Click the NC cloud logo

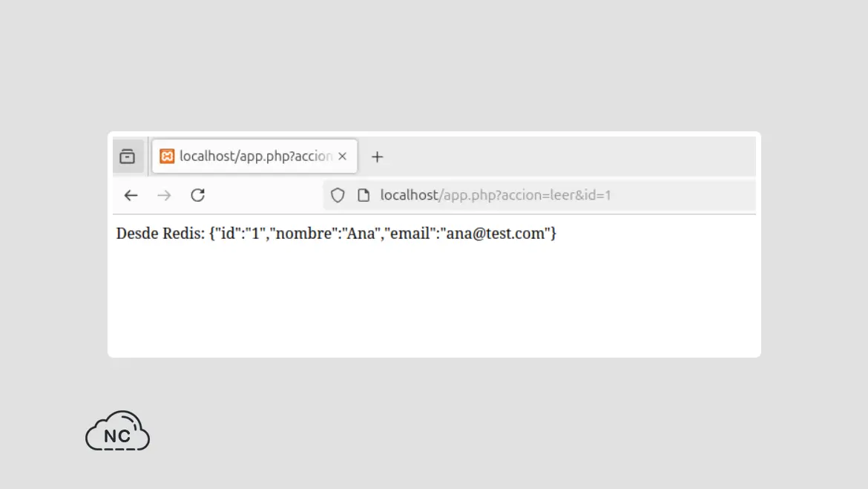point(117,431)
